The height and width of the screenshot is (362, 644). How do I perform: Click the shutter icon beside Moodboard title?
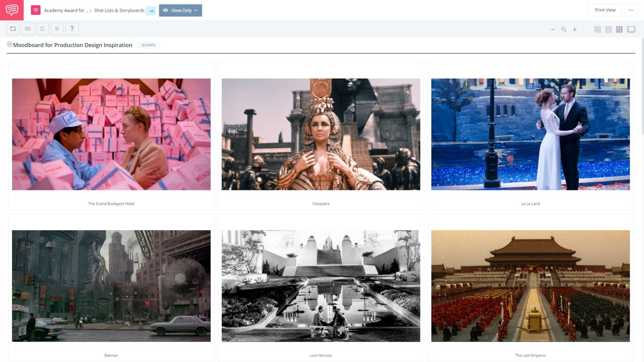(9, 44)
